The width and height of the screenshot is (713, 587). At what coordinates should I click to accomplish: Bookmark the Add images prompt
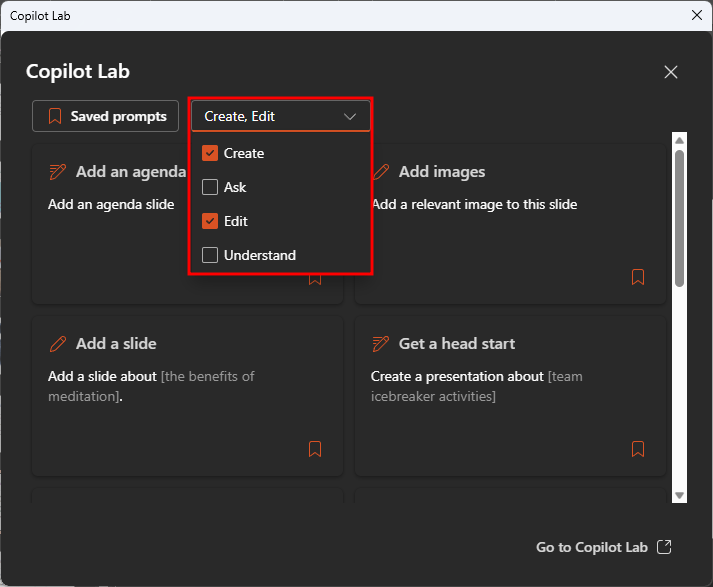(x=638, y=277)
